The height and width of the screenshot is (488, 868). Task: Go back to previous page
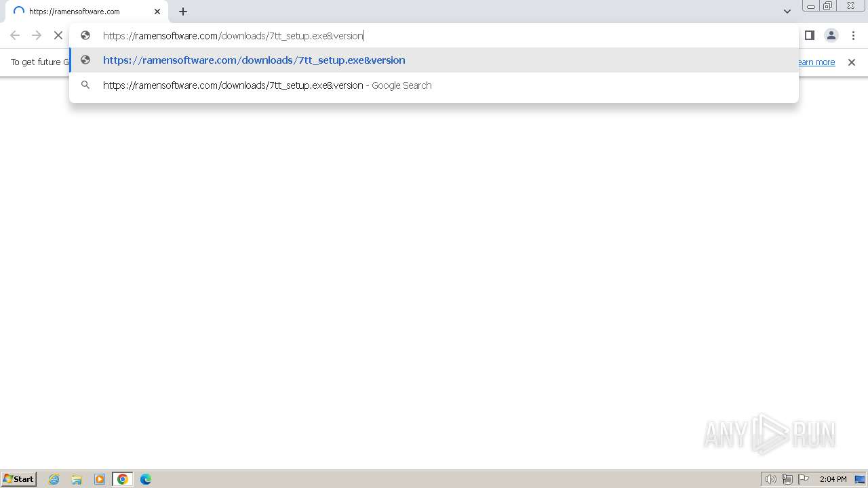coord(15,35)
